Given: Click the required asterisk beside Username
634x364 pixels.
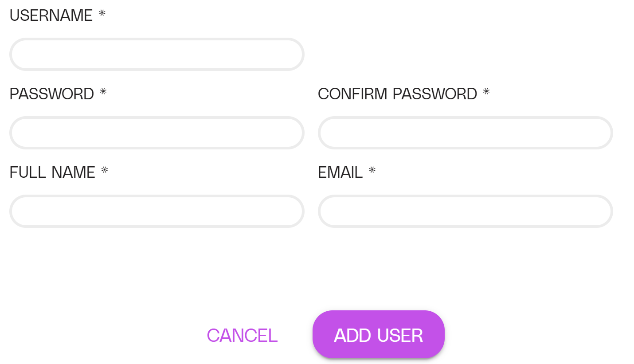Looking at the screenshot, I should tap(102, 13).
